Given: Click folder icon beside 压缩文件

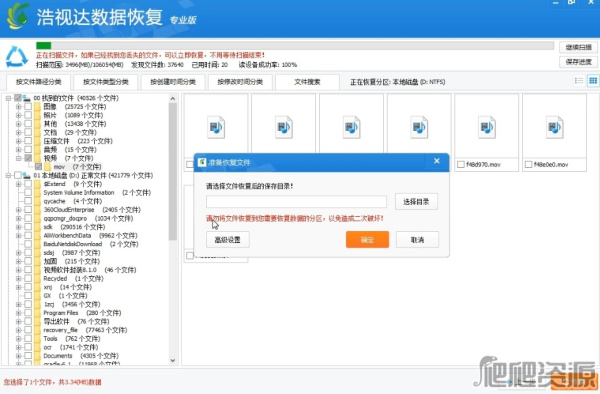Looking at the screenshot, I should (37, 141).
